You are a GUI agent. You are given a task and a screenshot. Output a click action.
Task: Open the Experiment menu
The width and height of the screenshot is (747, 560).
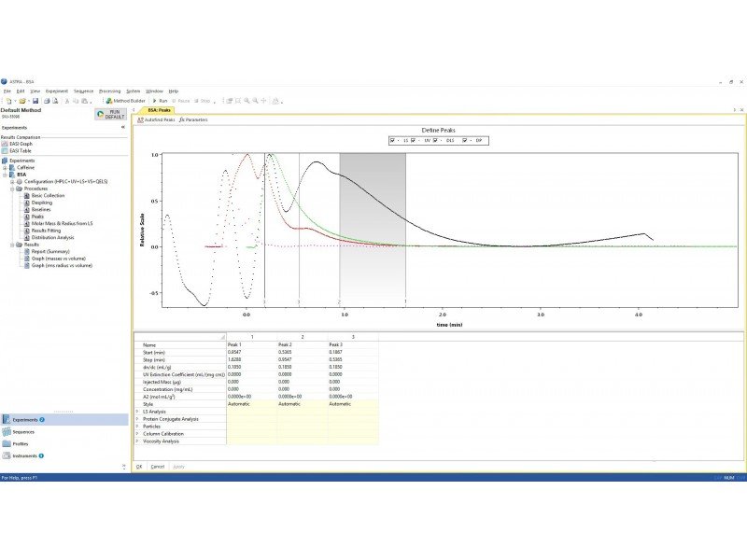pyautogui.click(x=57, y=91)
